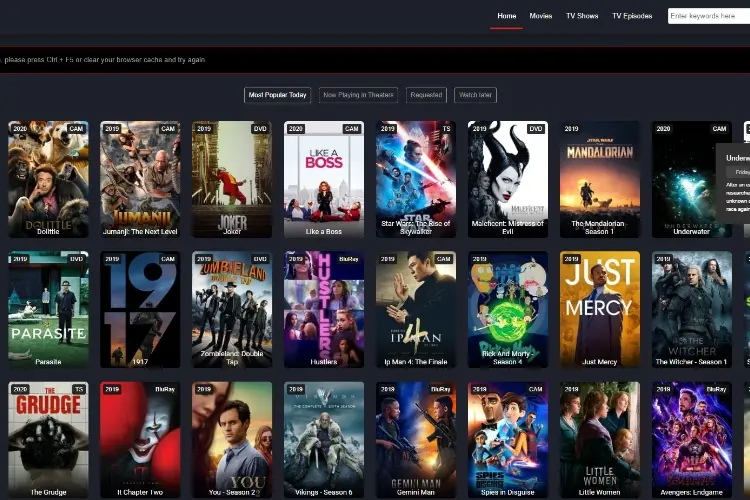The height and width of the screenshot is (500, 750).
Task: Open Ip Man 4: The Finale poster
Action: [416, 310]
